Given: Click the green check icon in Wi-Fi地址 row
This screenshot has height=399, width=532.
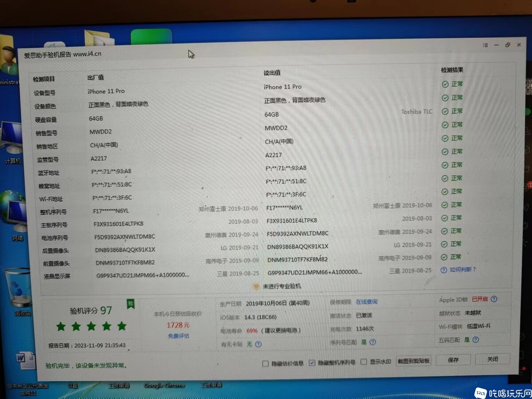Looking at the screenshot, I should tap(445, 192).
